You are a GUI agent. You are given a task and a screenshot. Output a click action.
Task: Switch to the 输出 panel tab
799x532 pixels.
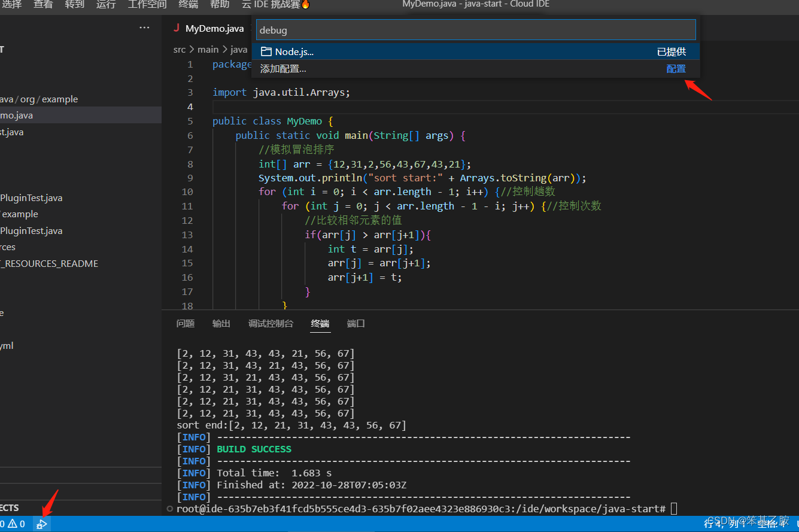point(221,324)
